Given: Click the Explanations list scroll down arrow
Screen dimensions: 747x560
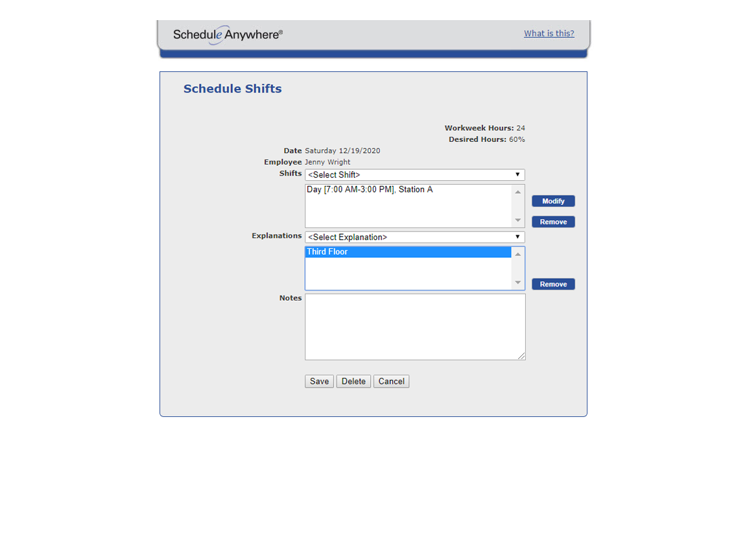Looking at the screenshot, I should [x=517, y=283].
